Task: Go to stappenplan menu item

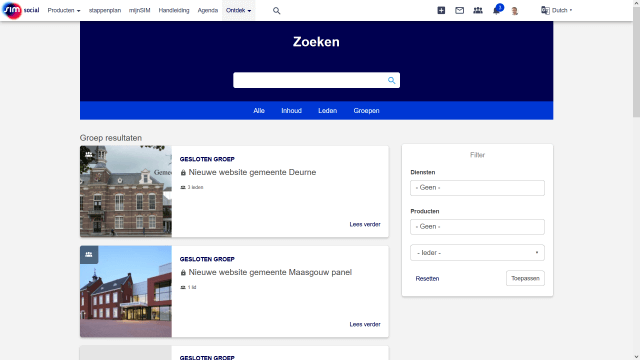Action: 105,10
